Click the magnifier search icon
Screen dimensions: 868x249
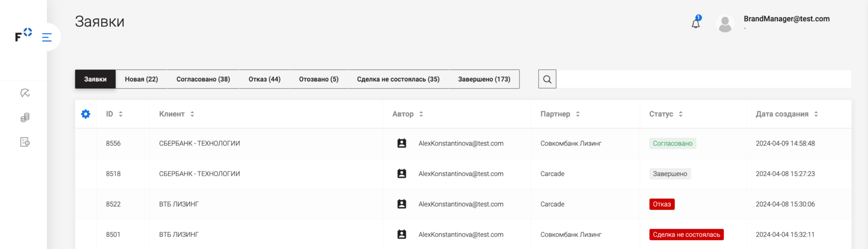click(547, 79)
